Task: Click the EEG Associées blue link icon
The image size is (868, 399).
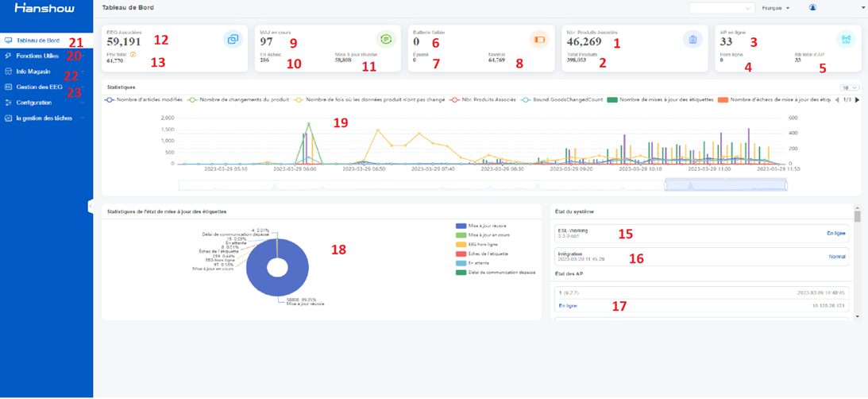Action: [233, 39]
